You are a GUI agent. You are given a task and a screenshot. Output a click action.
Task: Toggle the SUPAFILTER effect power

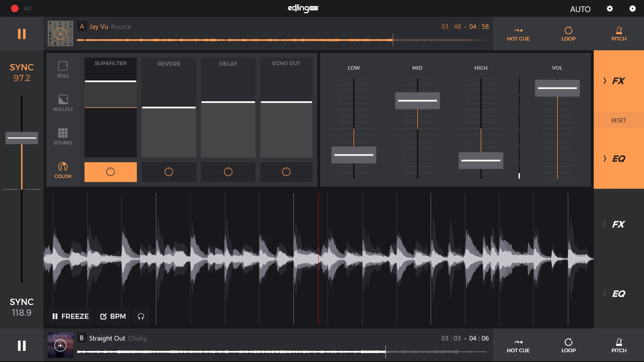tap(111, 172)
